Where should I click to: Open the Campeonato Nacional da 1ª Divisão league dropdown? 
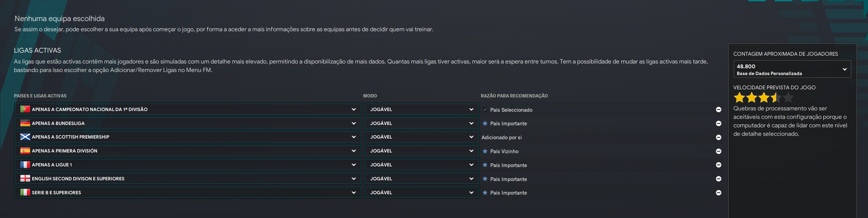[x=188, y=109]
